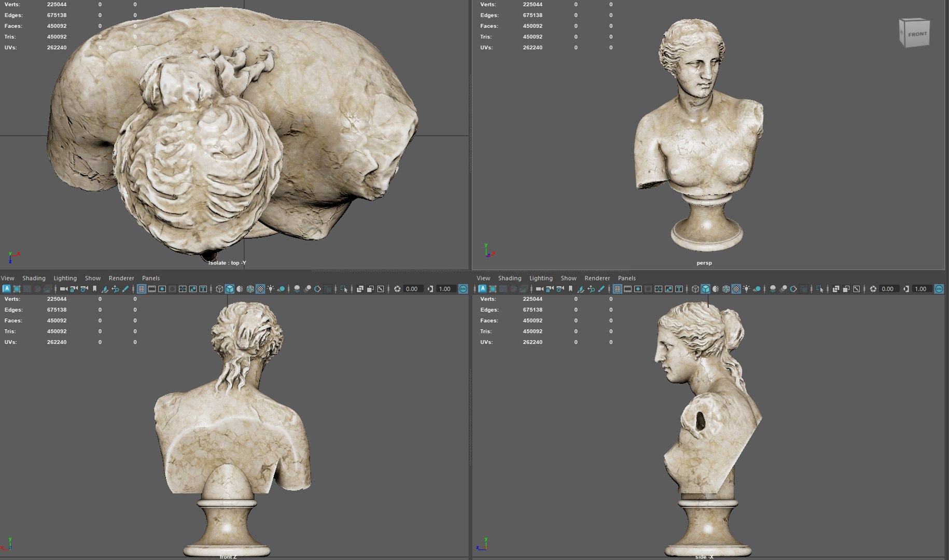The image size is (949, 560).
Task: Click field chart icon in front -Z panel
Action: pyautogui.click(x=183, y=289)
